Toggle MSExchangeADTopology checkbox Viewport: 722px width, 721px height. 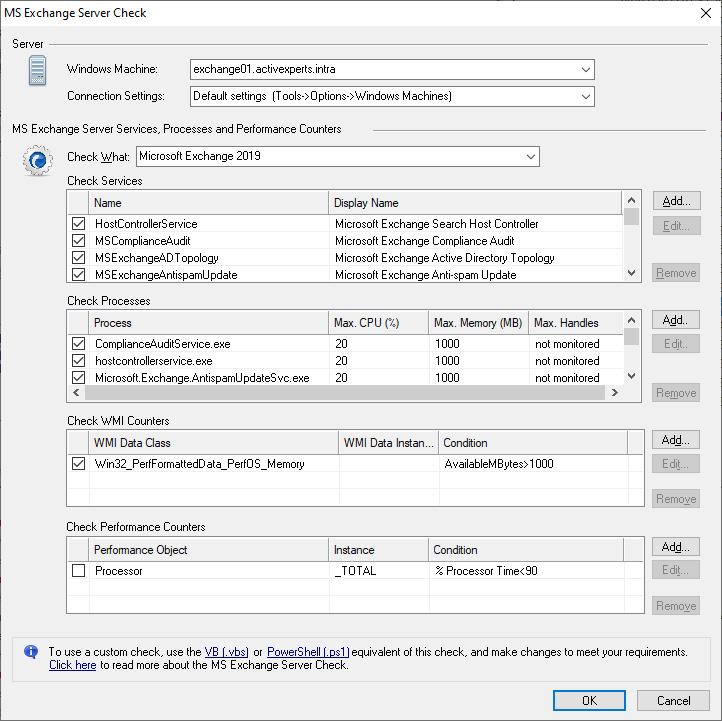79,258
